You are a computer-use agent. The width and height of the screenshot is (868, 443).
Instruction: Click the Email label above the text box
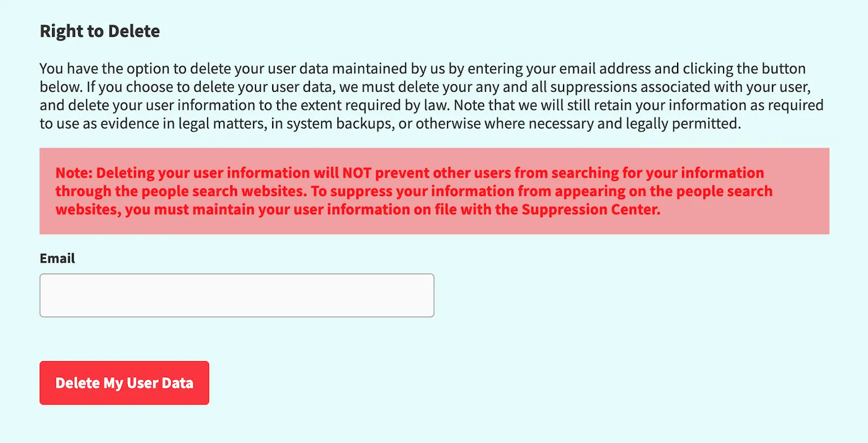[57, 258]
